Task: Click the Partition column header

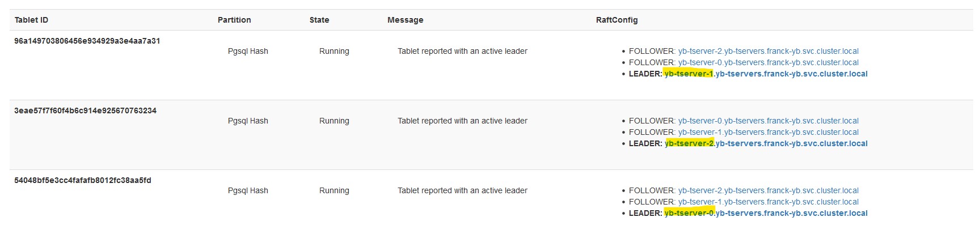Action: tap(234, 20)
